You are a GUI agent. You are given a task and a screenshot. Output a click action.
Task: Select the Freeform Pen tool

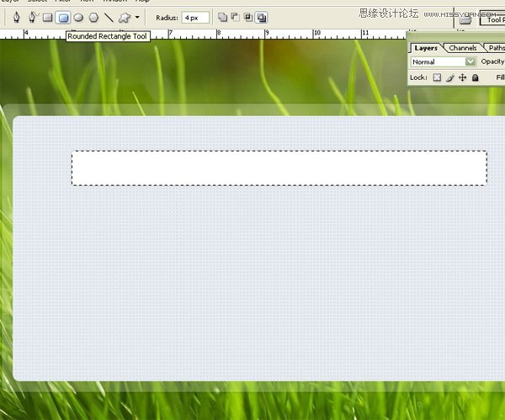tap(33, 18)
